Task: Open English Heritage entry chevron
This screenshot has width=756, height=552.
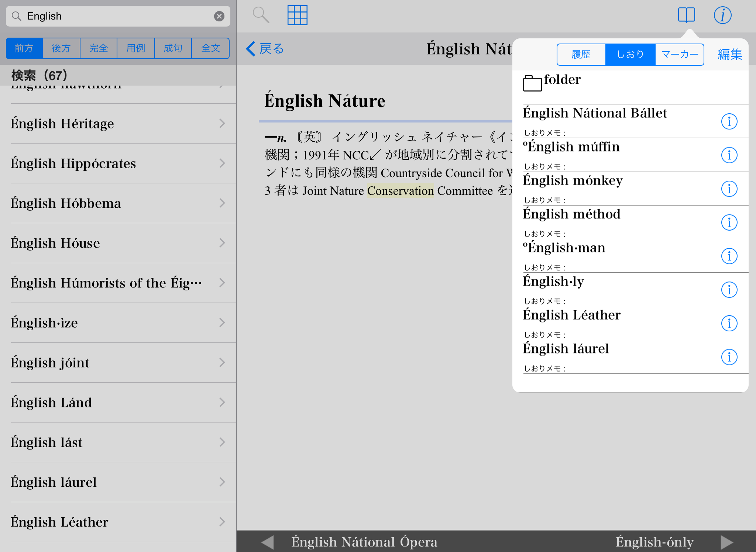Action: coord(222,123)
